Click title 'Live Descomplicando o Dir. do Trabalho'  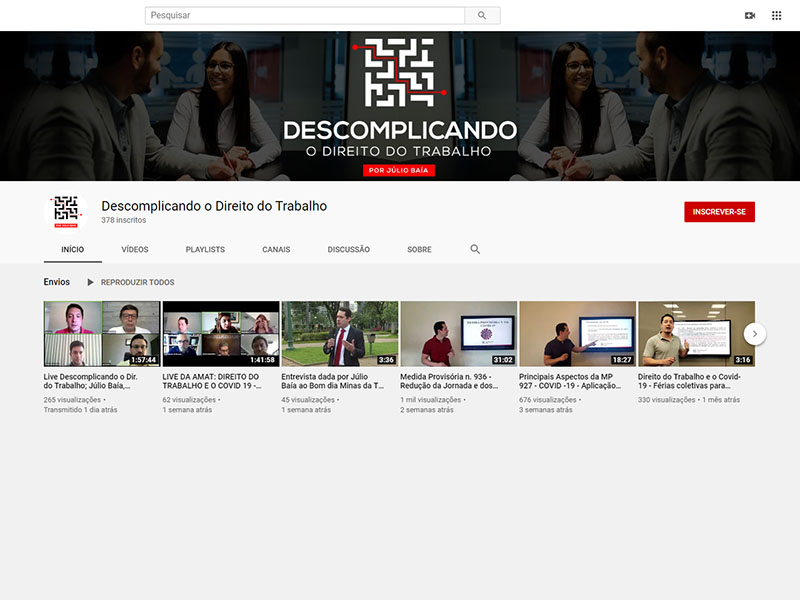click(x=90, y=381)
